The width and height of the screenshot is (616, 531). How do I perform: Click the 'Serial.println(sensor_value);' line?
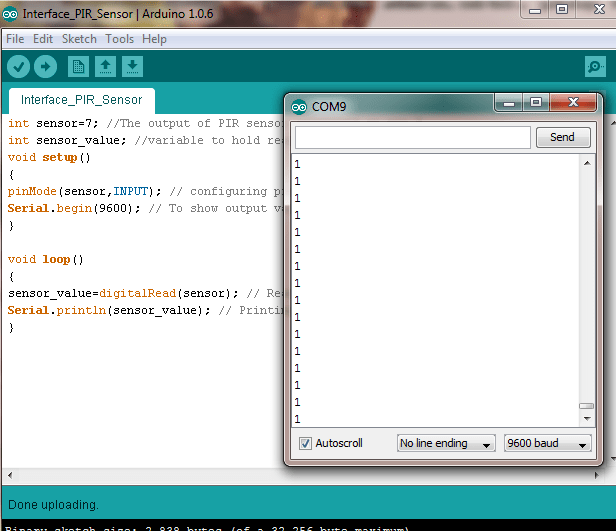(x=109, y=311)
